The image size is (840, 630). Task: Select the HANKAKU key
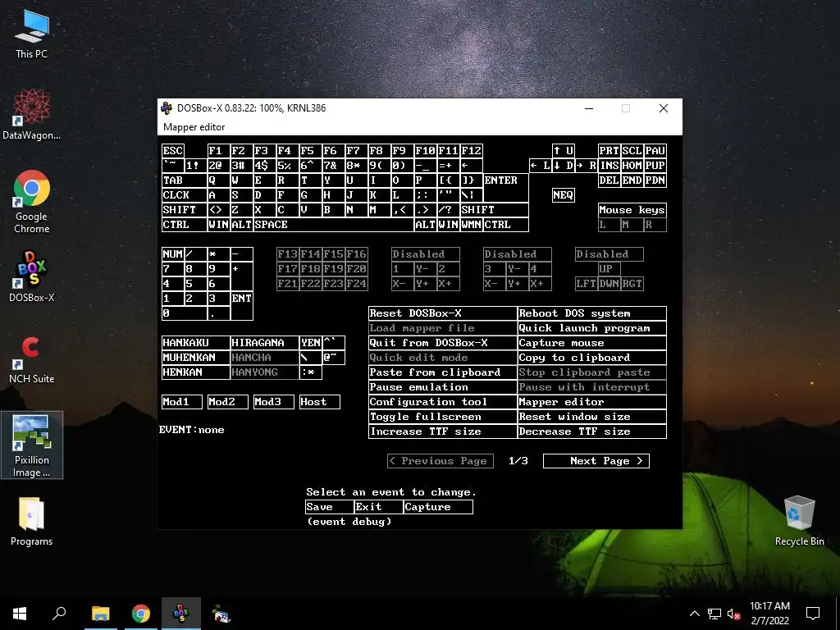[195, 342]
